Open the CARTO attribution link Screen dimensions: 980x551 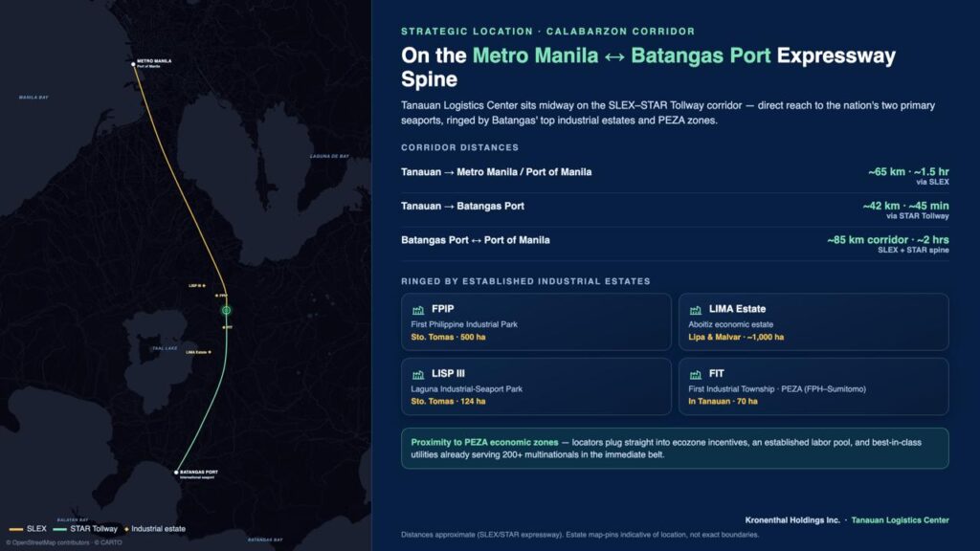coord(111,543)
